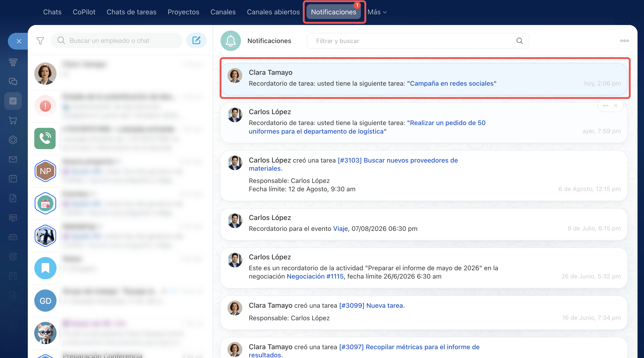Open the calendar list icon in the sidebar

(x=13, y=276)
